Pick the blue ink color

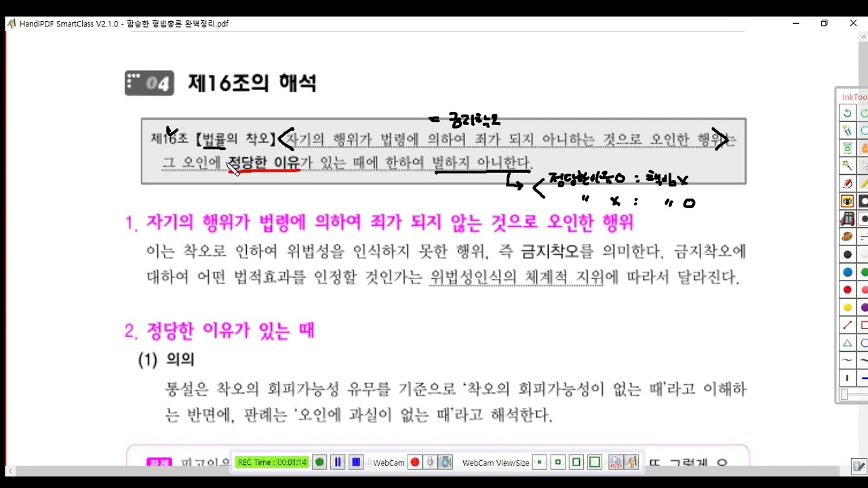[847, 272]
